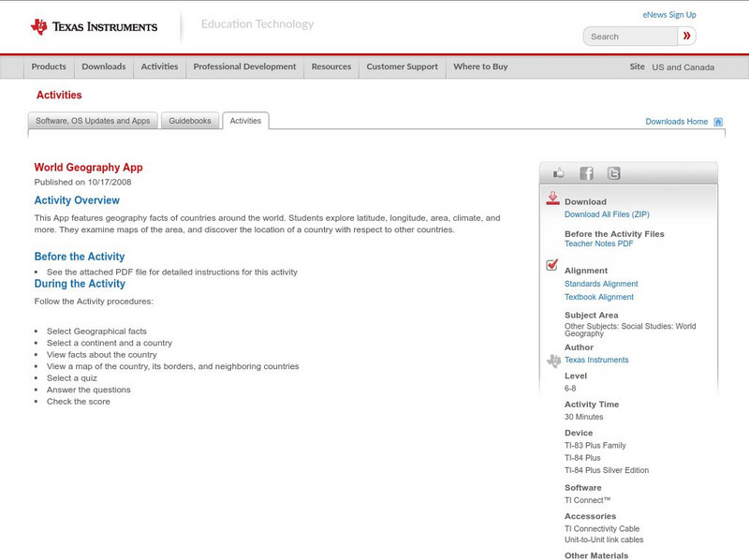Open Teacher Notes PDF link

[598, 243]
